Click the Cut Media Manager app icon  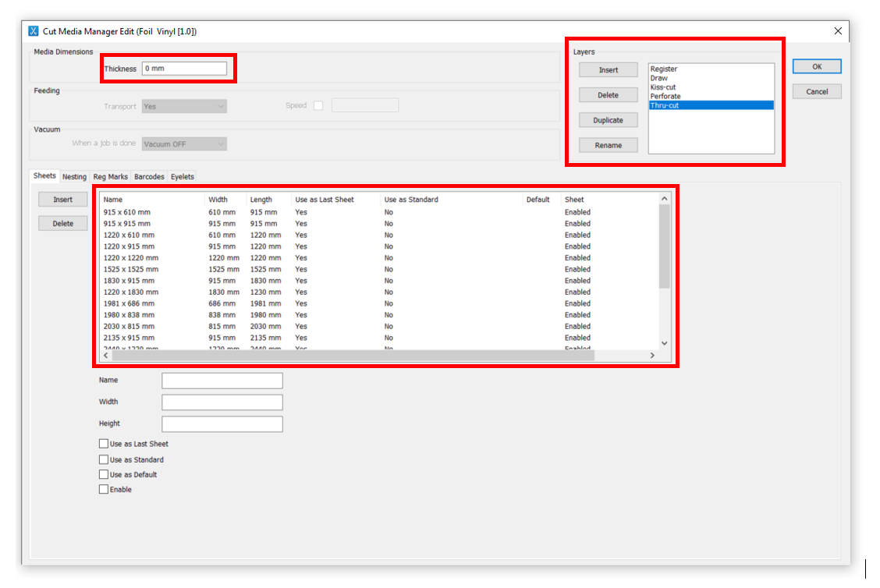coord(34,31)
